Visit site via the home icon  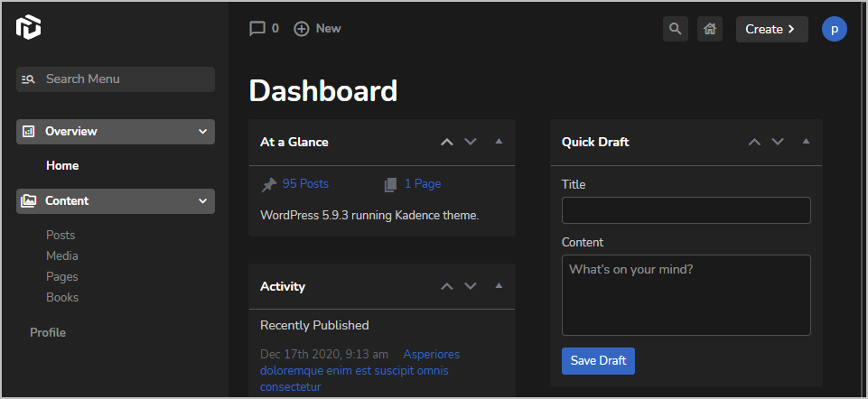(x=710, y=29)
